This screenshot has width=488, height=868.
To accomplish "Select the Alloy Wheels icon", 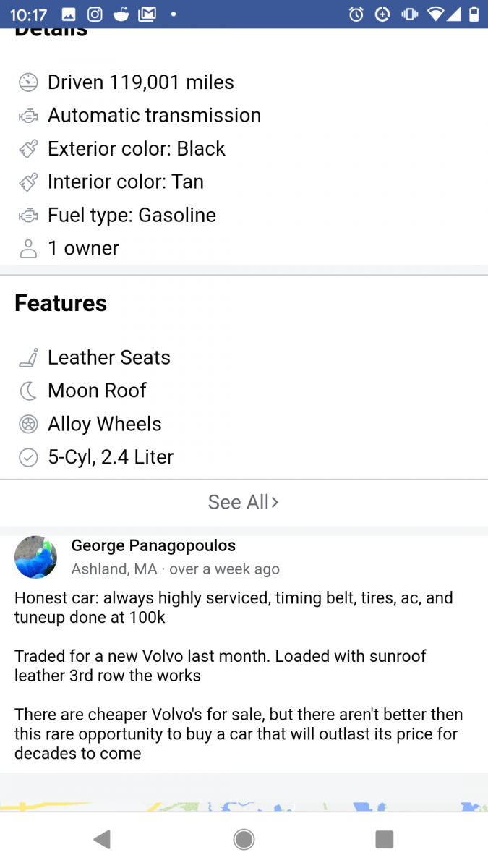I will click(27, 424).
